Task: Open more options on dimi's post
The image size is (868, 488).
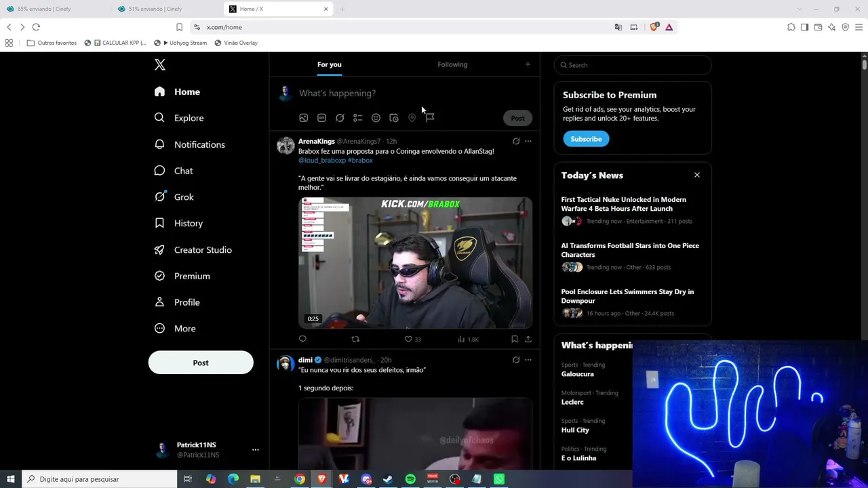Action: (x=528, y=360)
